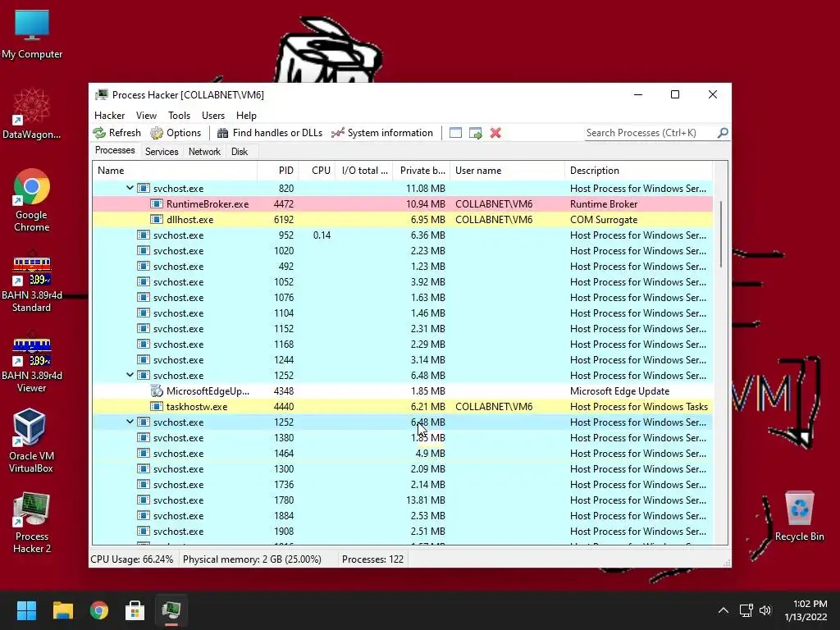Open the Options toolbar button
The image size is (840, 630).
176,133
